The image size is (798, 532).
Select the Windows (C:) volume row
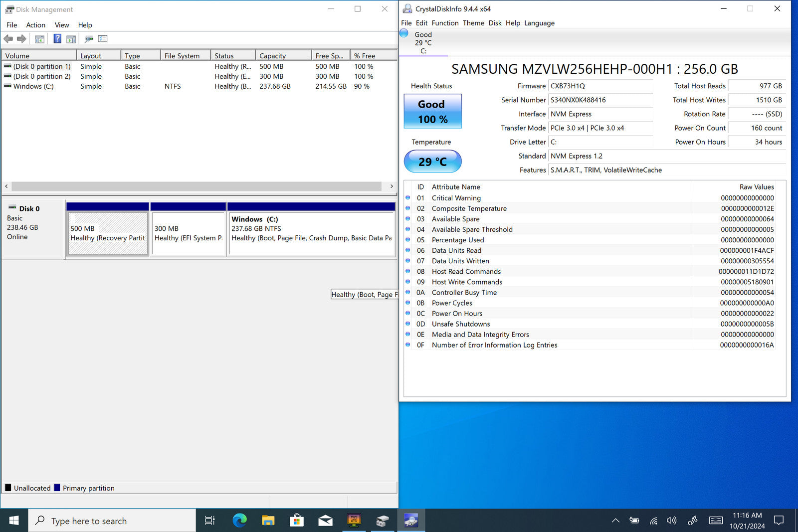point(33,86)
